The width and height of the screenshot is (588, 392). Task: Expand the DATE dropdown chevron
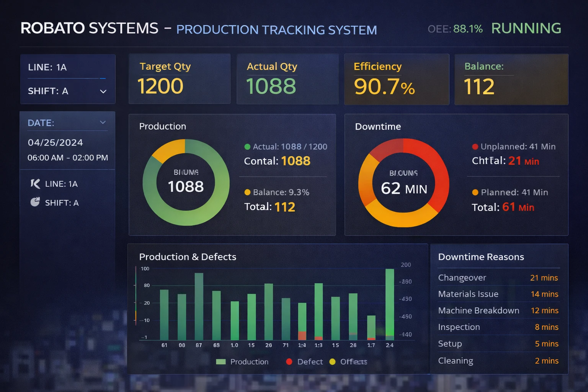(x=103, y=122)
